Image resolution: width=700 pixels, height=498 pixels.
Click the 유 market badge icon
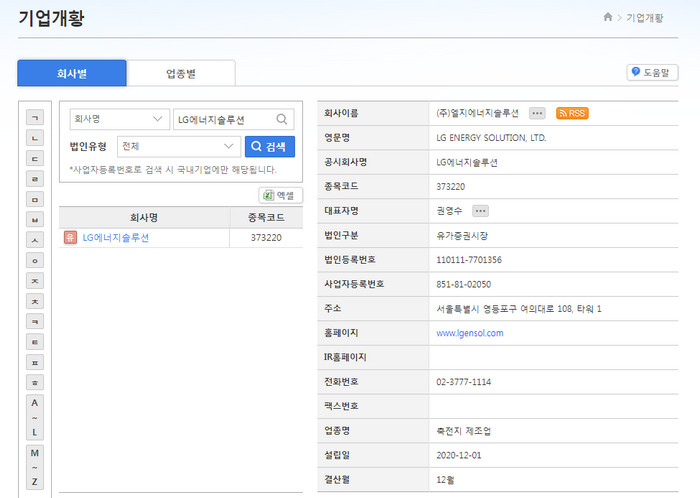[71, 237]
